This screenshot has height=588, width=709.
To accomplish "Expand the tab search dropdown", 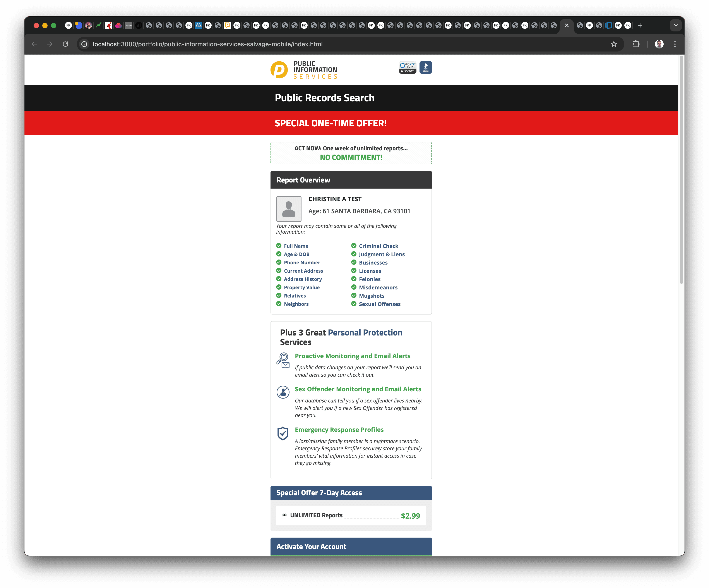I will [676, 25].
